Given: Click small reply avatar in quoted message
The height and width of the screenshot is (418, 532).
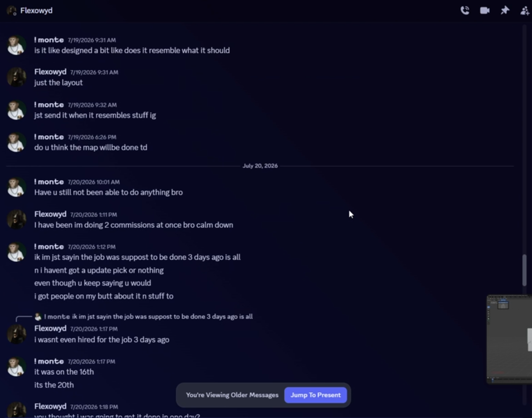Looking at the screenshot, I should click(x=38, y=316).
